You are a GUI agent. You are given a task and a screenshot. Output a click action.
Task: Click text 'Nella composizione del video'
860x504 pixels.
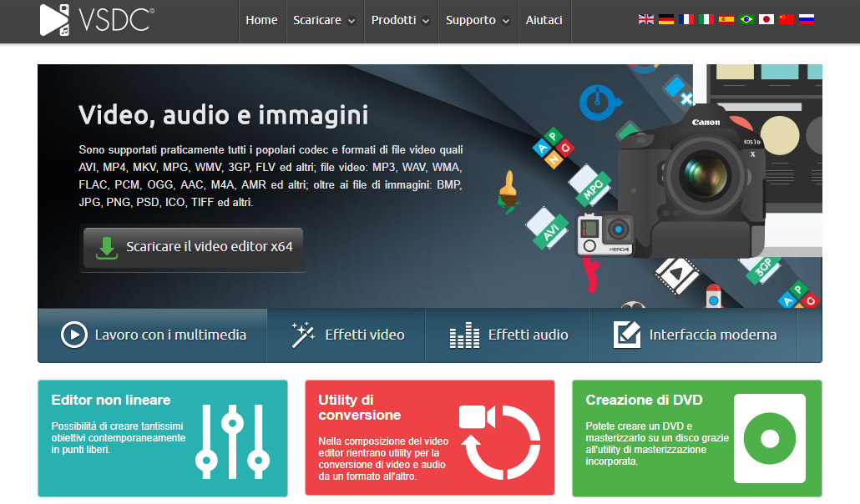383,458
